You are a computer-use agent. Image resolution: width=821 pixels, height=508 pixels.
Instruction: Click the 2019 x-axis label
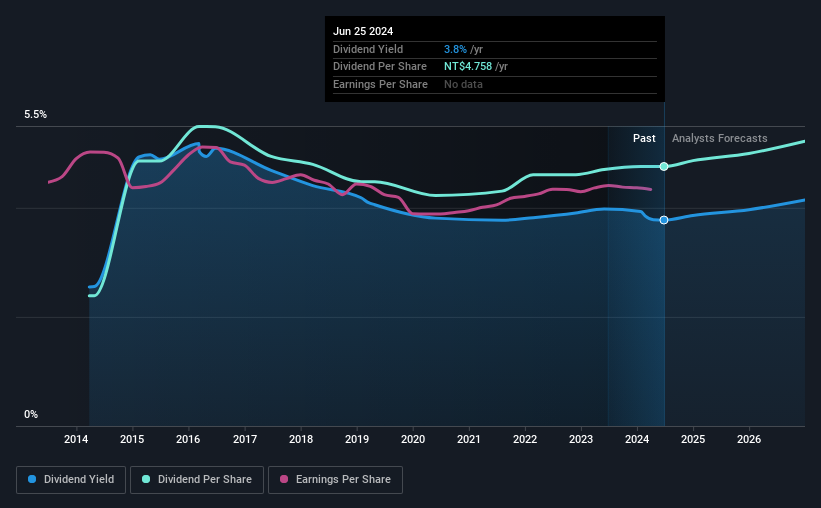pos(357,439)
